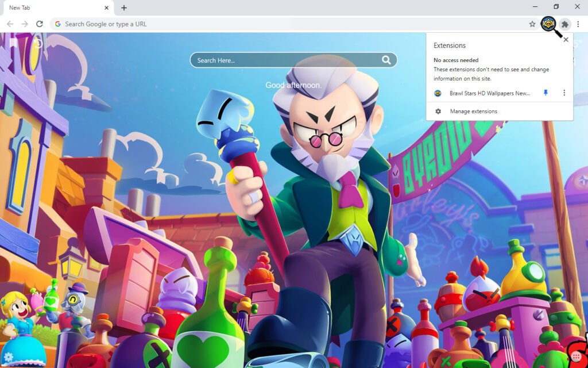Select the magnifying glass on the Search Here bar
Viewport: 588px width, 368px height.
pos(386,60)
